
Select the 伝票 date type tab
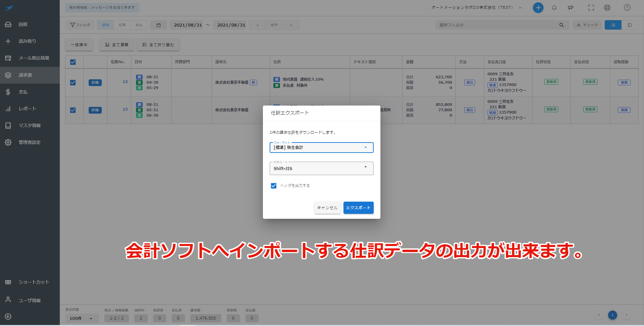coord(122,25)
